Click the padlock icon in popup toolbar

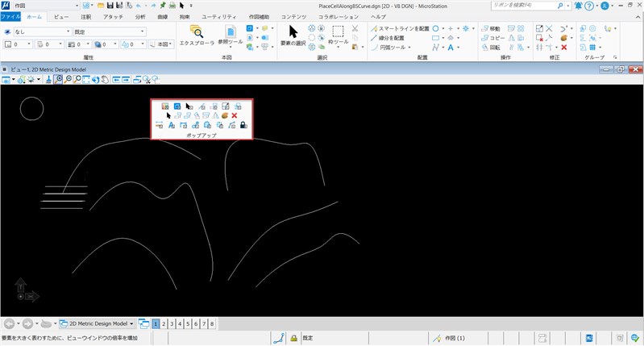coord(243,125)
